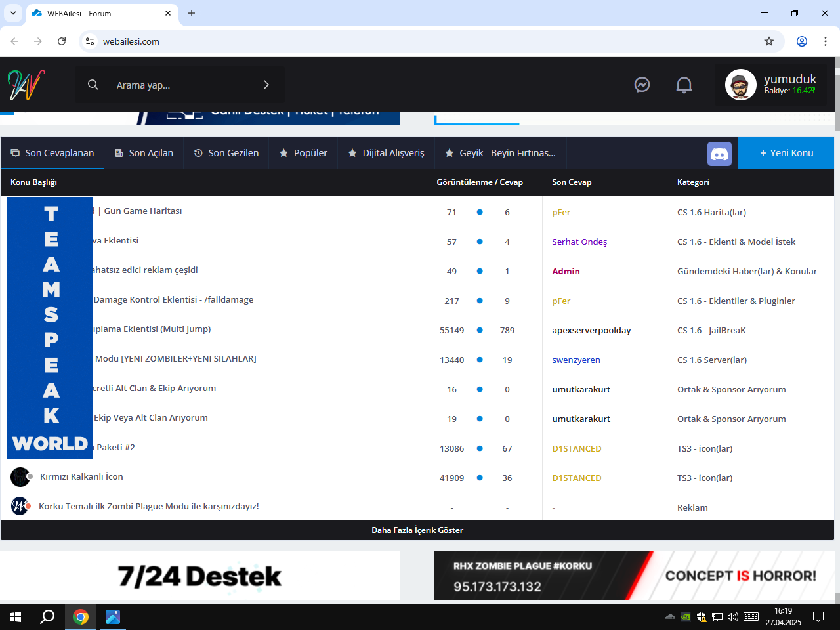Select the Popüler tab
840x630 pixels.
303,153
